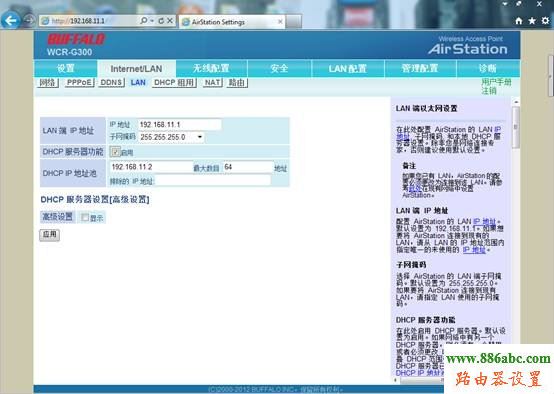Click the address bar search magnifier icon
This screenshot has height=394, width=554.
[x=143, y=21]
